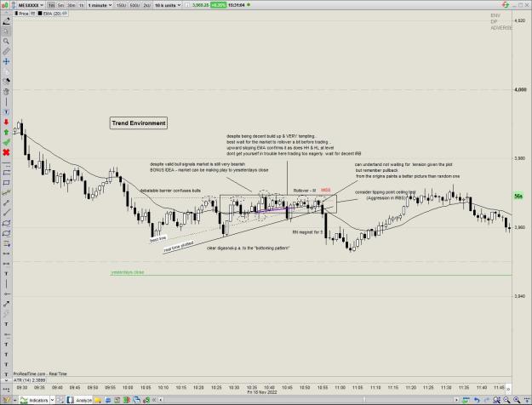Click the 4,000 price axis label
Screen dimensions: 532x405
pyautogui.click(x=520, y=90)
